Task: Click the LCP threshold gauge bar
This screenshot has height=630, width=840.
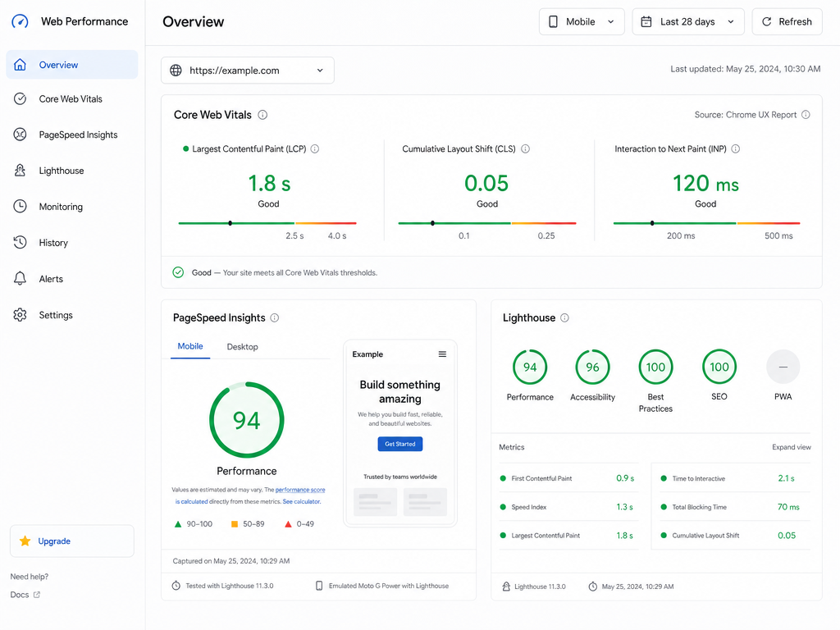Action: [267, 223]
